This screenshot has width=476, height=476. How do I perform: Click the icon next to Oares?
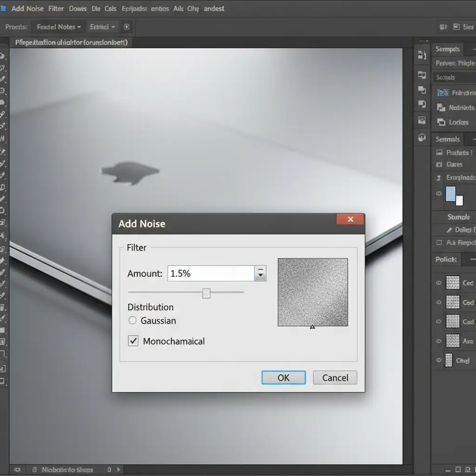[439, 165]
